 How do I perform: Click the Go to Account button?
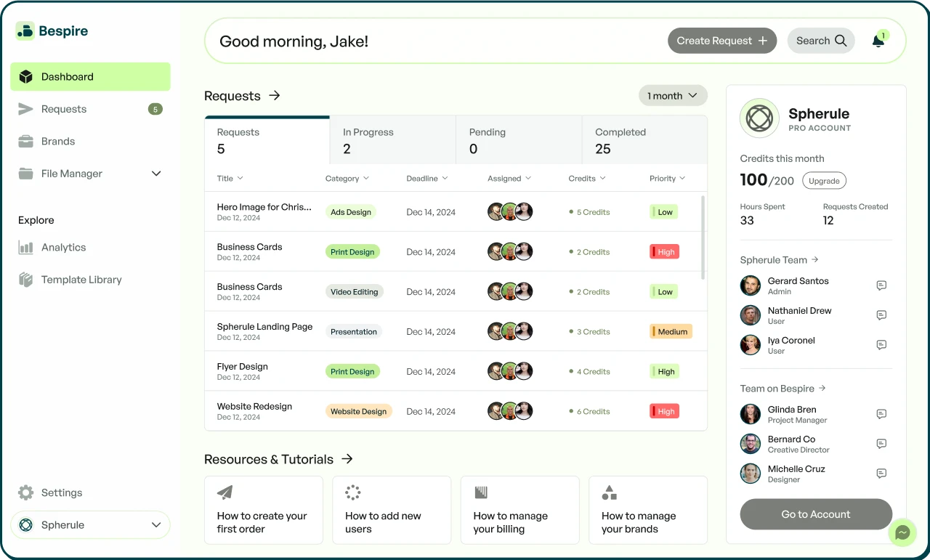pos(815,514)
